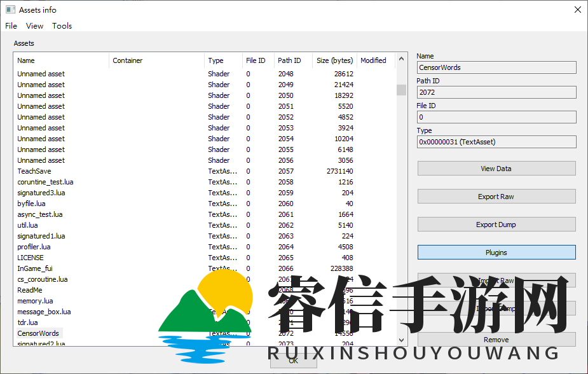
Task: Sort assets by the Path ID column
Action: 288,60
